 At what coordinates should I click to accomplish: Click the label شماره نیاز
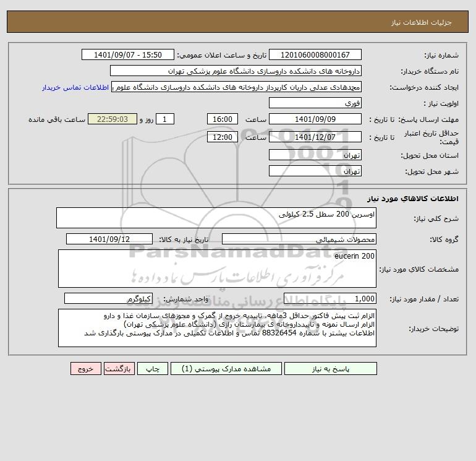click(x=441, y=55)
